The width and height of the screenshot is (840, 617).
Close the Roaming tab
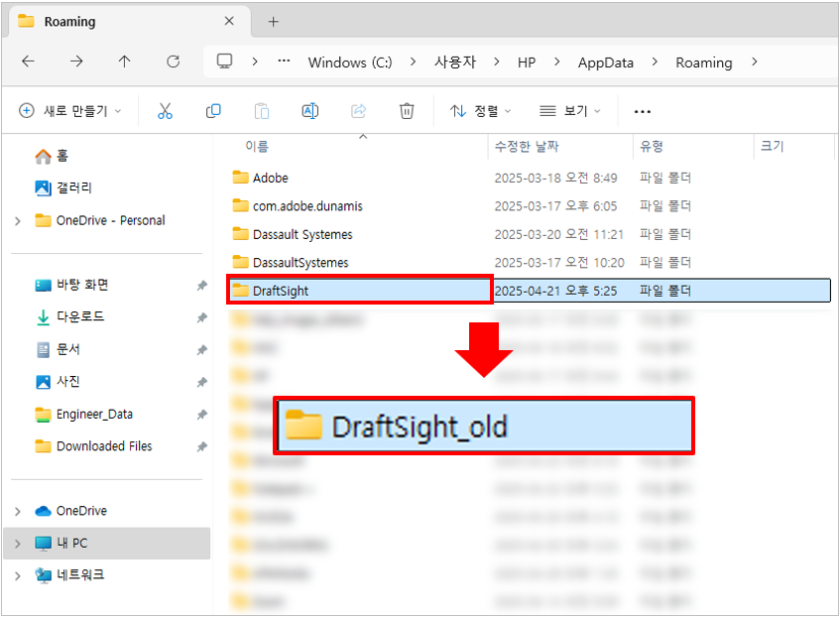229,21
